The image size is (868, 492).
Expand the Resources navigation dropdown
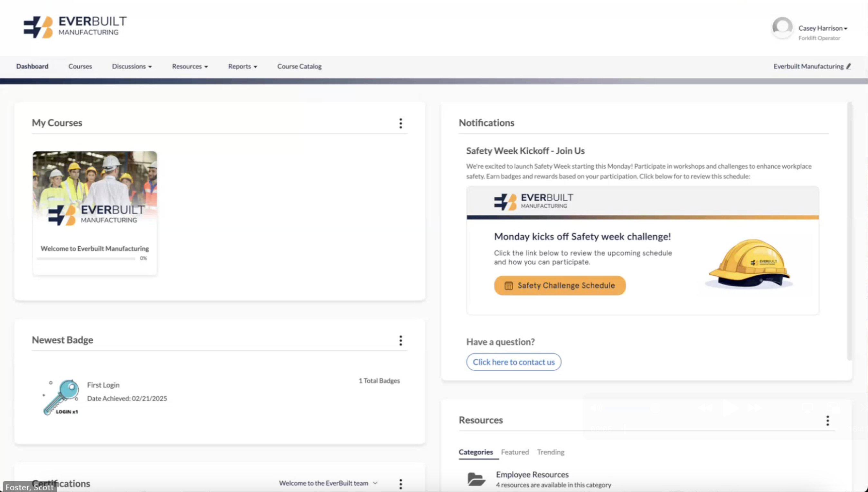point(190,66)
